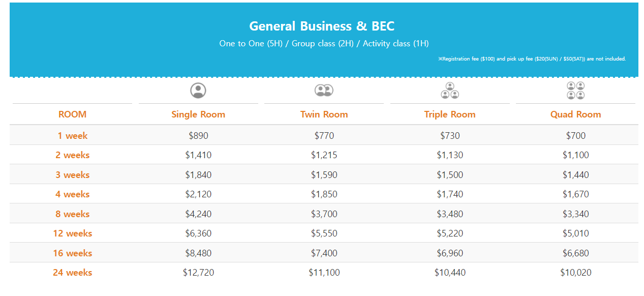Viewport: 644px width, 296px height.
Task: Select the Twin Room column header
Action: pyautogui.click(x=324, y=114)
